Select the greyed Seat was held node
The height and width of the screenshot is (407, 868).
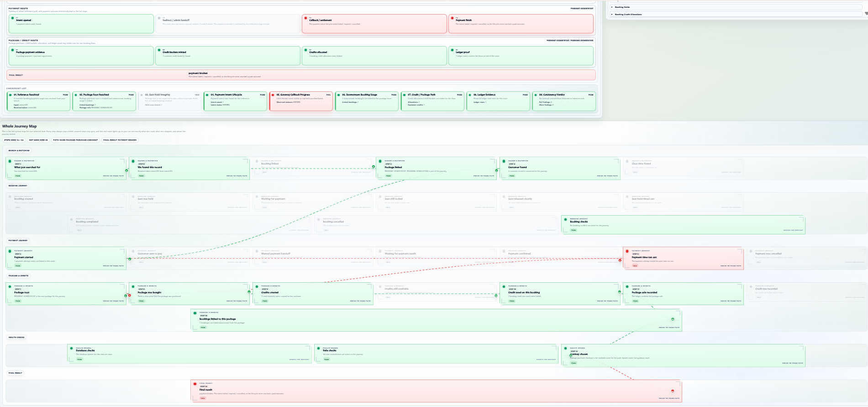tap(189, 201)
